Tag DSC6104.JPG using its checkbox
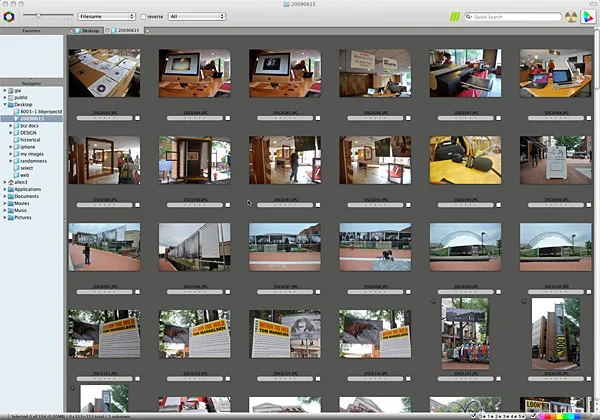This screenshot has width=600, height=420. point(408,379)
